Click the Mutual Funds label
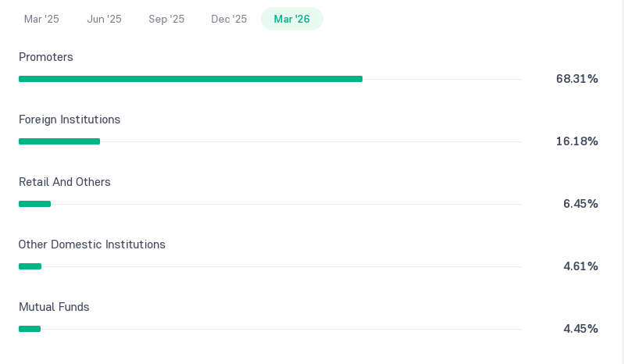Image resolution: width=625 pixels, height=364 pixels. click(x=54, y=307)
